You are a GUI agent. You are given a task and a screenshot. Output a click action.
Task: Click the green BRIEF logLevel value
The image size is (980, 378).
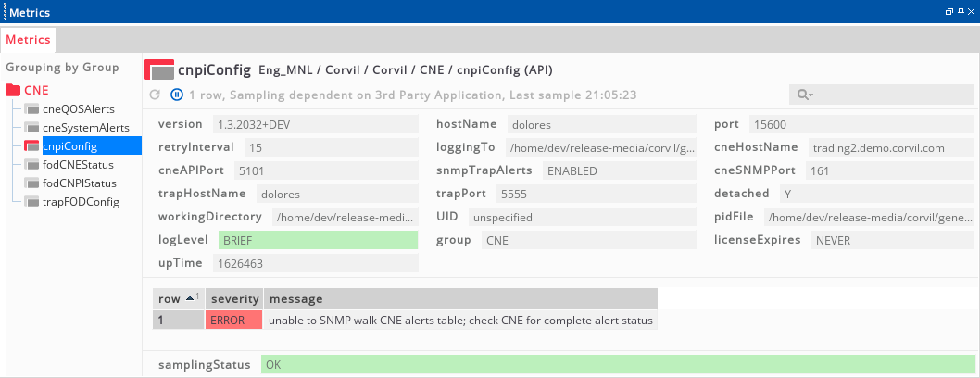[317, 240]
